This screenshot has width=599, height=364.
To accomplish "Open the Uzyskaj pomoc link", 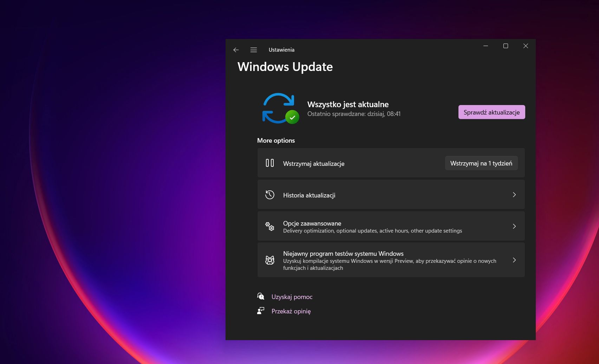I will coord(292,297).
